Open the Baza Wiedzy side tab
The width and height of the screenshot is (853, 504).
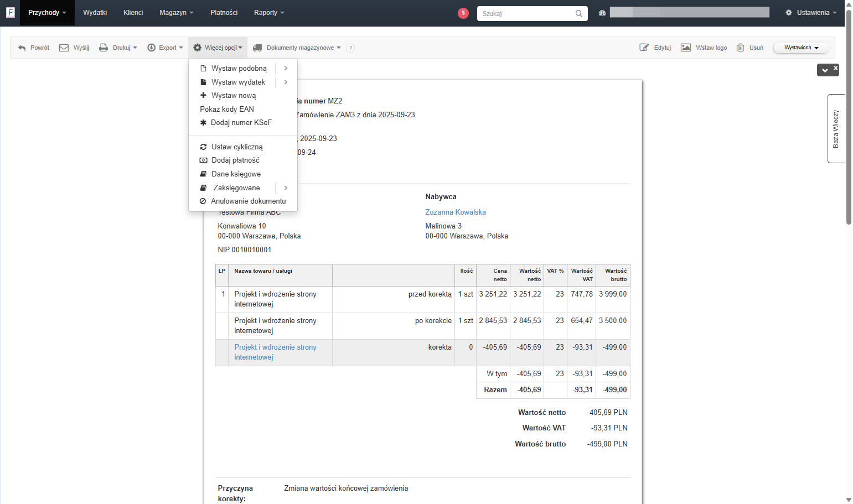[x=836, y=128]
